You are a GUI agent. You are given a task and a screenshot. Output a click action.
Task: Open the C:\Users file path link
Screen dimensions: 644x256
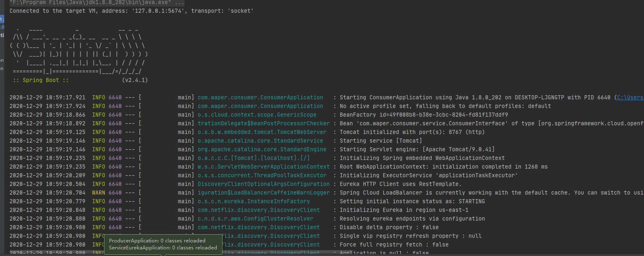click(630, 98)
